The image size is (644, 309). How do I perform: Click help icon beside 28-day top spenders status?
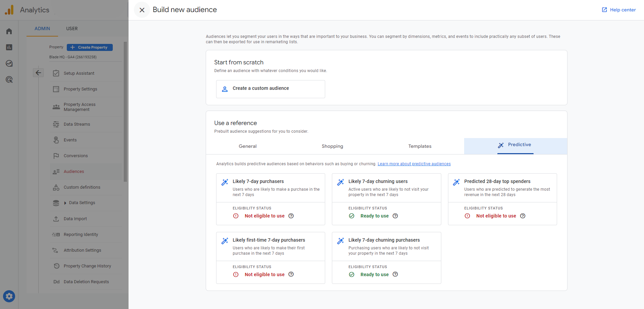pyautogui.click(x=523, y=216)
